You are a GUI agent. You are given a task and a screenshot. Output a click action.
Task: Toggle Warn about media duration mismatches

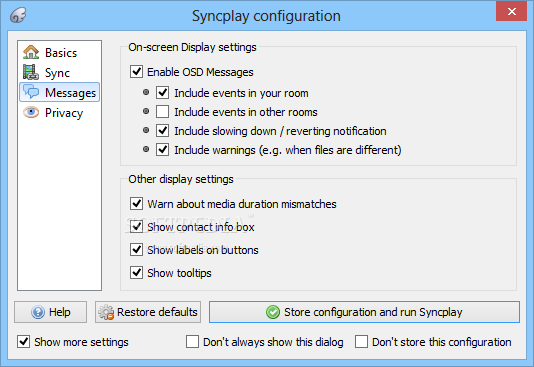click(x=136, y=204)
